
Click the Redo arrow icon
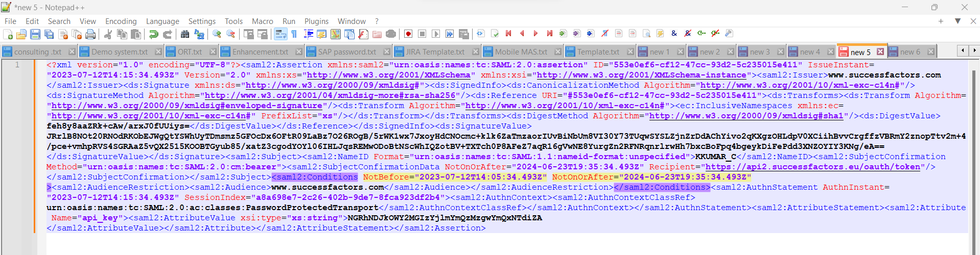point(167,34)
